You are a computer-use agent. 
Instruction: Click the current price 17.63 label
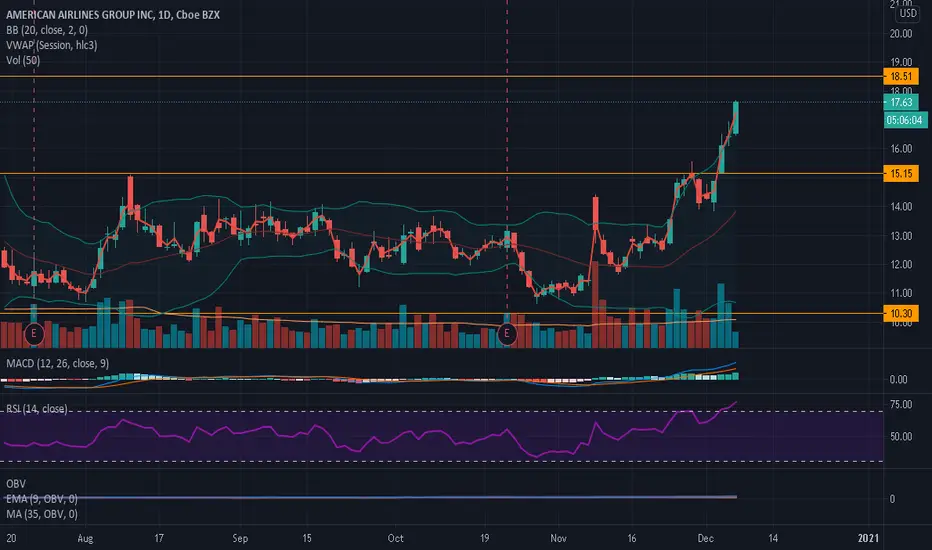tap(901, 102)
